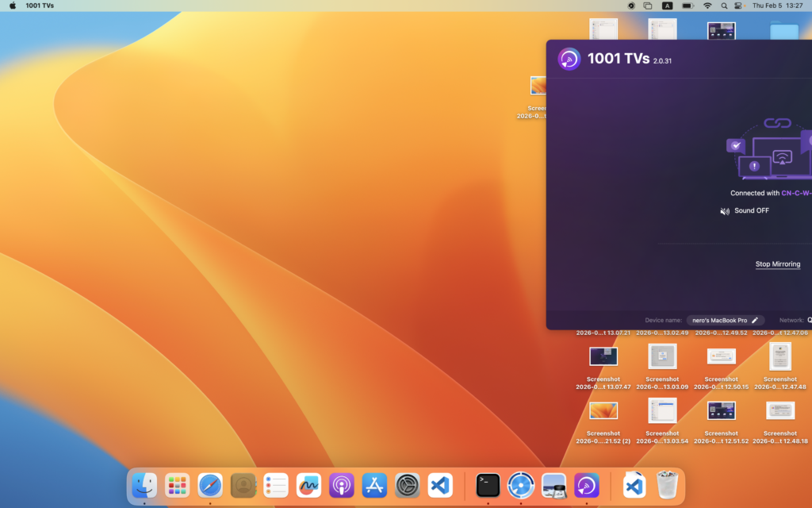Screen dimensions: 812x508
Task: Open Spotlight search from the menu bar
Action: pyautogui.click(x=724, y=6)
